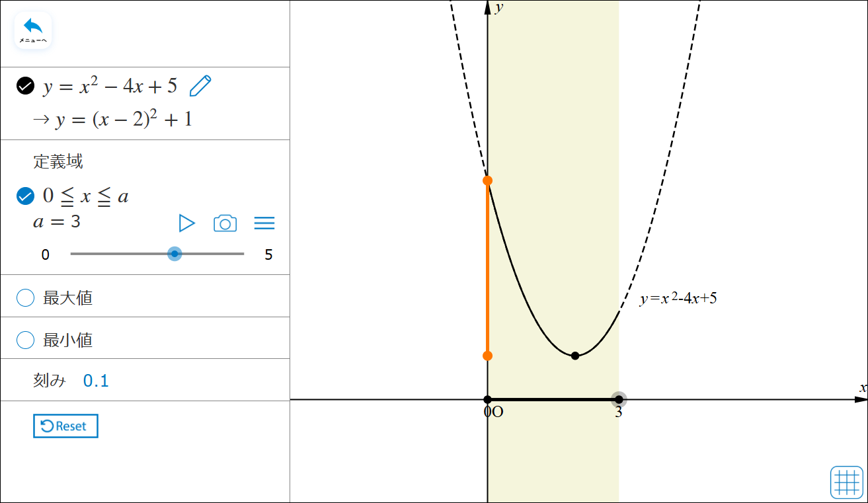
Task: Click the black origin point on the graph
Action: coord(488,399)
